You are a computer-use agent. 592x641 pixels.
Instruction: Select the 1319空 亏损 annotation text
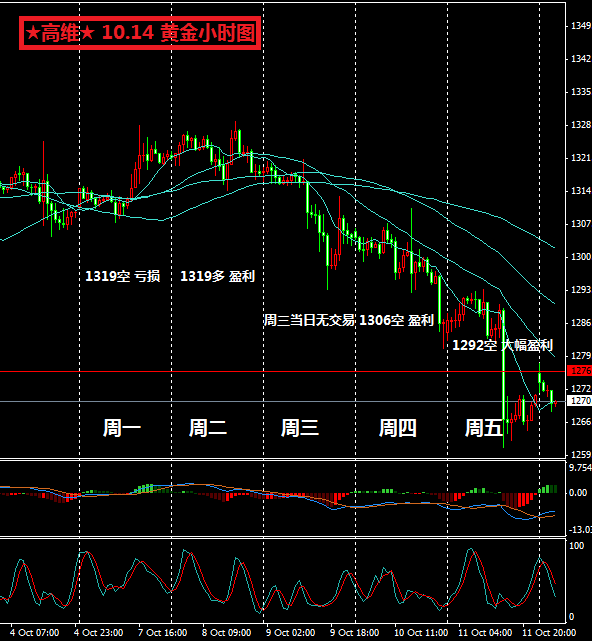click(x=122, y=276)
